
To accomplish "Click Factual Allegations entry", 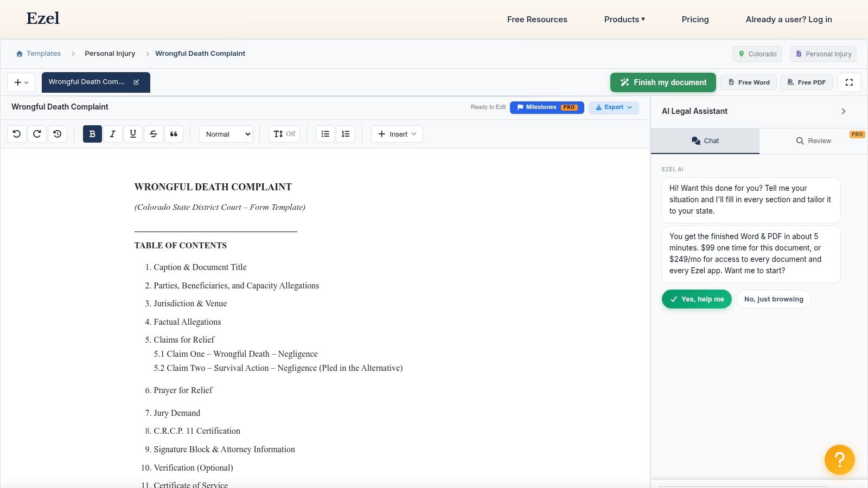I will click(x=187, y=322).
